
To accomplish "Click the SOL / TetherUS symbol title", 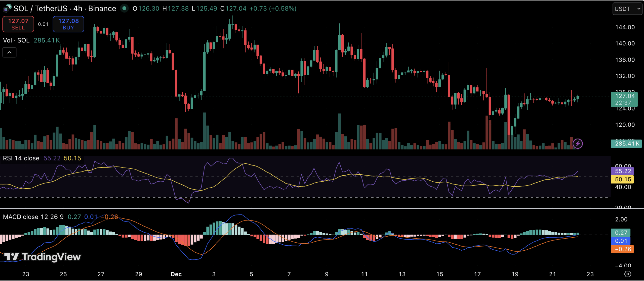I will [x=40, y=9].
